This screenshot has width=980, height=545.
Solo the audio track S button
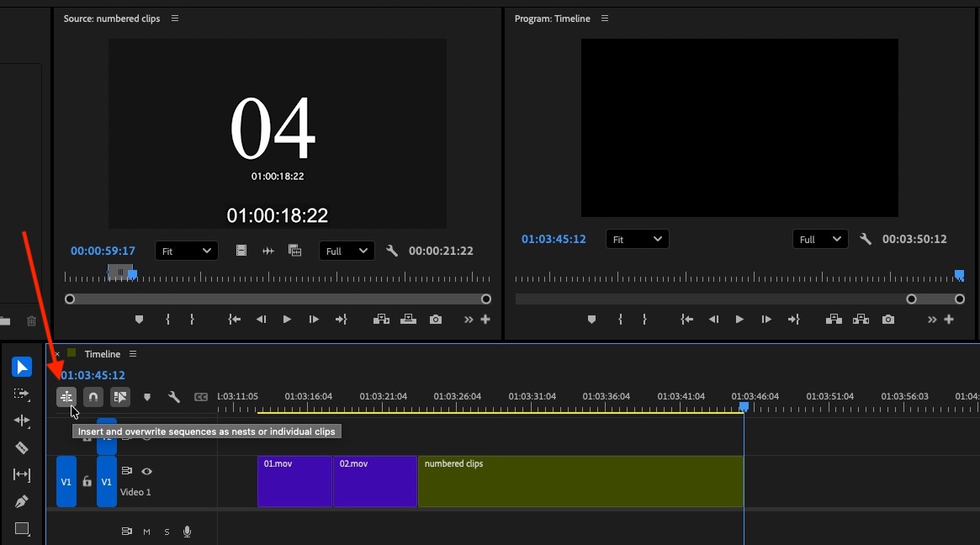167,532
